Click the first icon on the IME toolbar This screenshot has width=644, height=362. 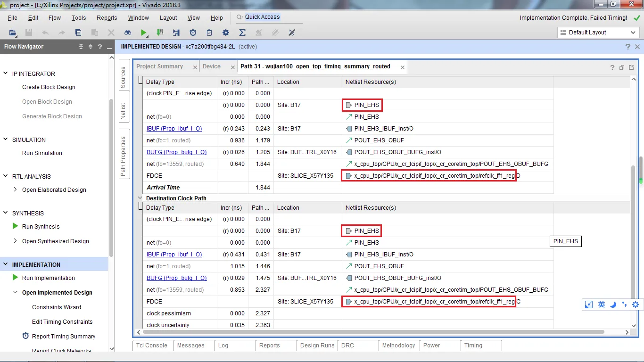click(x=589, y=304)
